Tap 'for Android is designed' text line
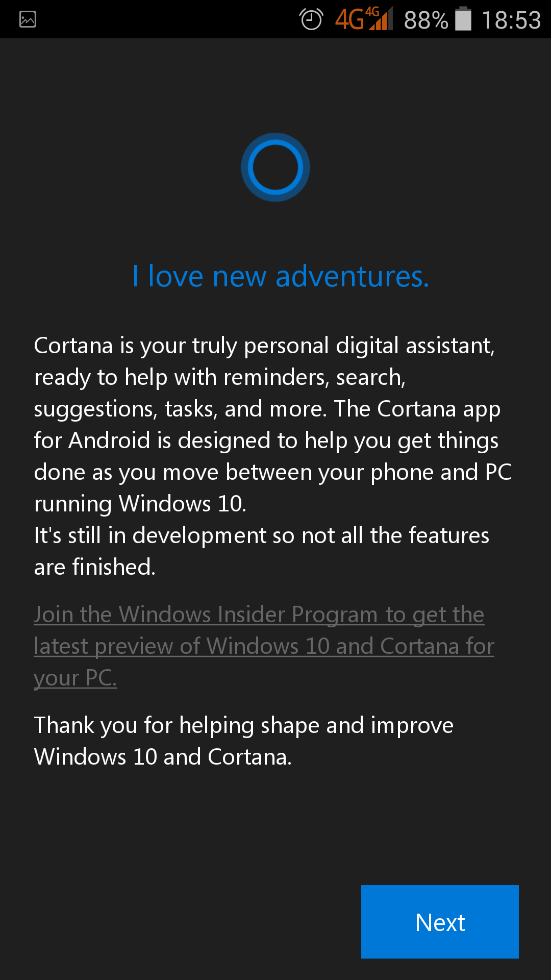Image resolution: width=551 pixels, height=980 pixels. coord(266,440)
